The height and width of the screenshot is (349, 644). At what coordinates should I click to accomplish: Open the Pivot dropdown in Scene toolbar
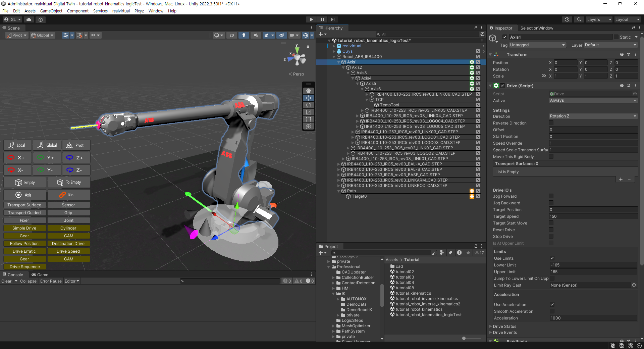point(17,35)
